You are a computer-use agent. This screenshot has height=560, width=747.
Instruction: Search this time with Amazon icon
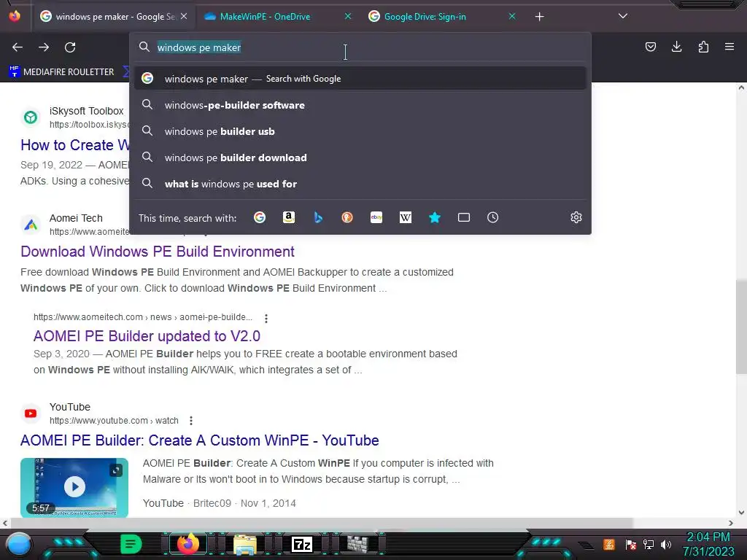click(x=289, y=217)
